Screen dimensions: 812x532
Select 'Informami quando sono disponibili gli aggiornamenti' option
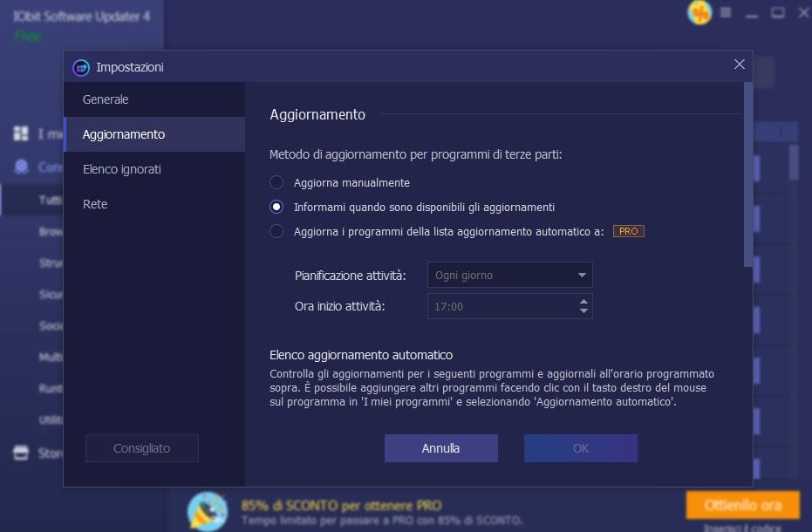(276, 207)
